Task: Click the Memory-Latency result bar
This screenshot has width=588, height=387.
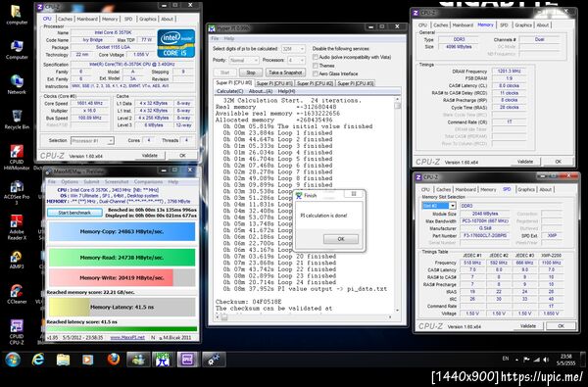Action: click(122, 307)
